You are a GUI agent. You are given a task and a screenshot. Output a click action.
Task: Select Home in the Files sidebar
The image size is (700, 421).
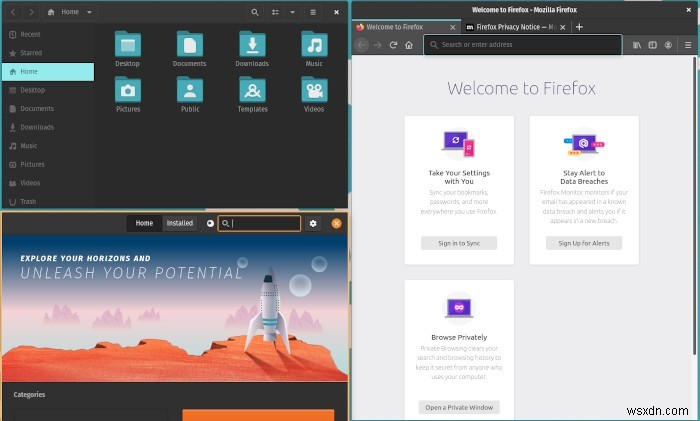click(x=48, y=71)
